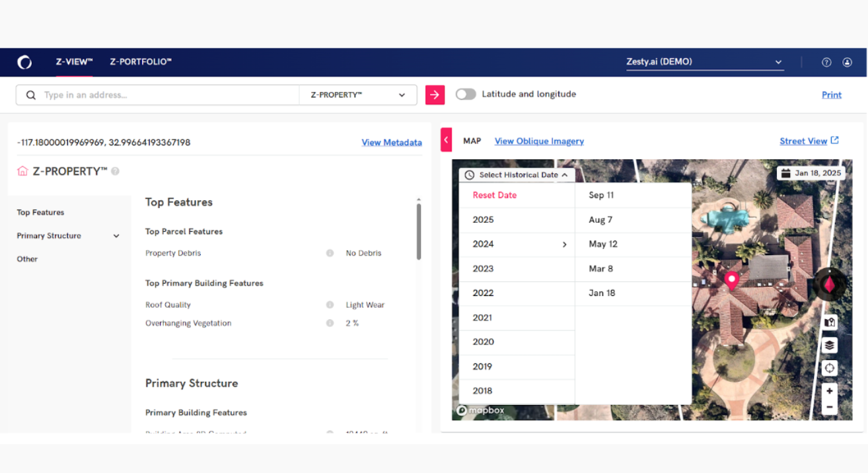Choose the Mar 8 date
This screenshot has width=868, height=473.
pyautogui.click(x=633, y=269)
